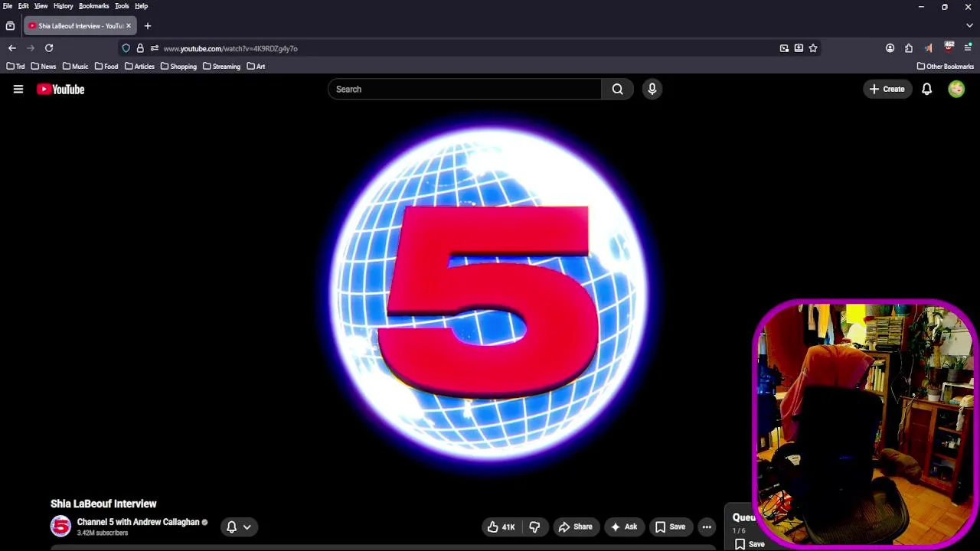The image size is (980, 551).
Task: Open site permissions icon in address bar
Action: point(155,48)
